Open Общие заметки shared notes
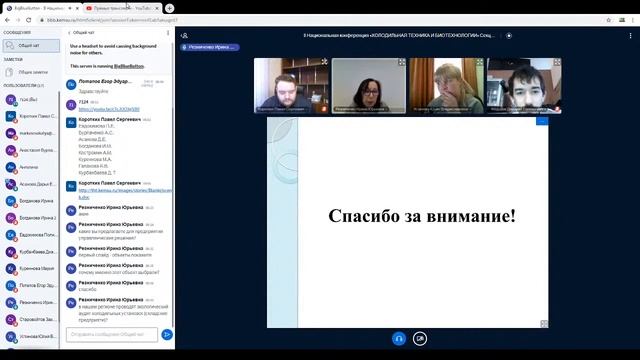Viewport: 640px width, 360px height. click(31, 72)
